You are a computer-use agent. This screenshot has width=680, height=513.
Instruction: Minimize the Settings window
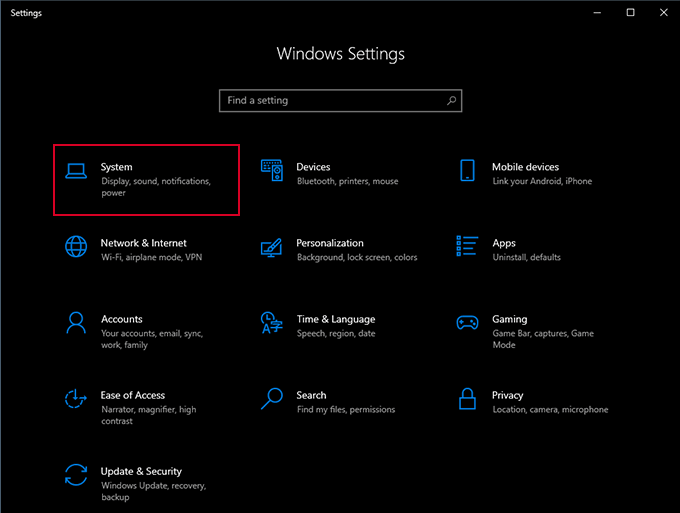click(597, 13)
